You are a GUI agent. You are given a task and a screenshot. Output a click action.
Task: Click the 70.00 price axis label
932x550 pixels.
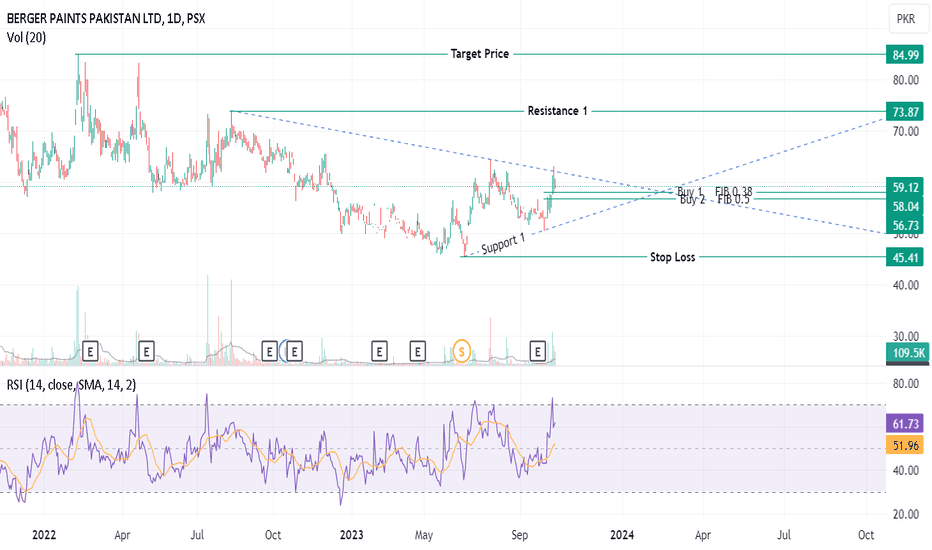coord(906,131)
